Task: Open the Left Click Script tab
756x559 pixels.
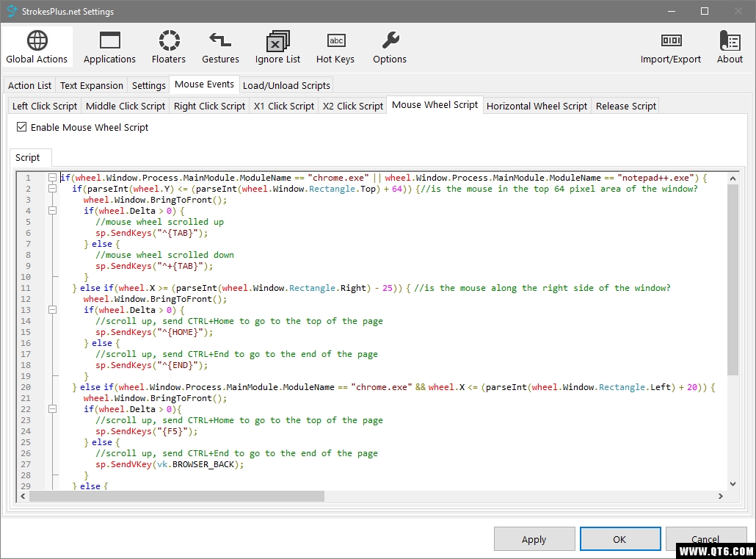Action: [x=44, y=107]
